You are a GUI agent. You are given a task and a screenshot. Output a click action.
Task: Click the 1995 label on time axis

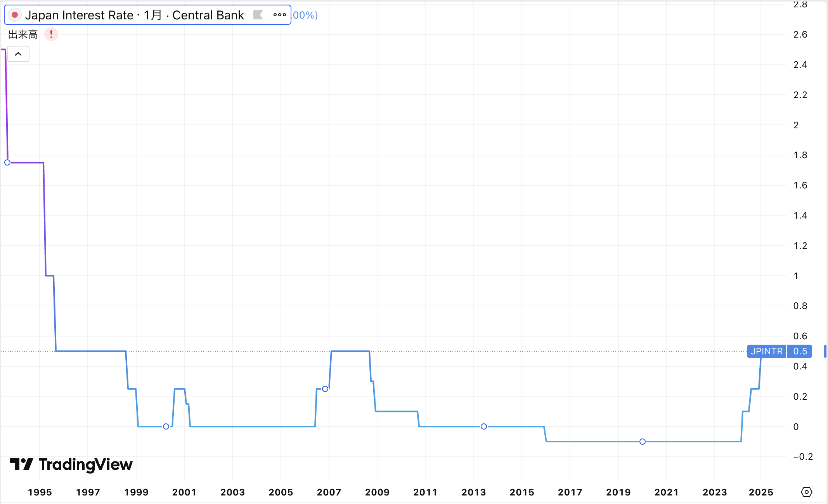(40, 492)
